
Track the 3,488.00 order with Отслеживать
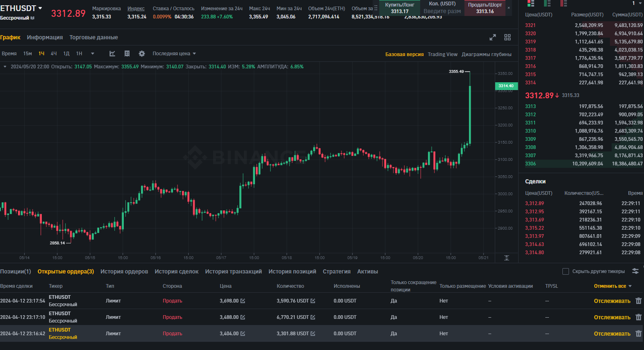(x=612, y=317)
